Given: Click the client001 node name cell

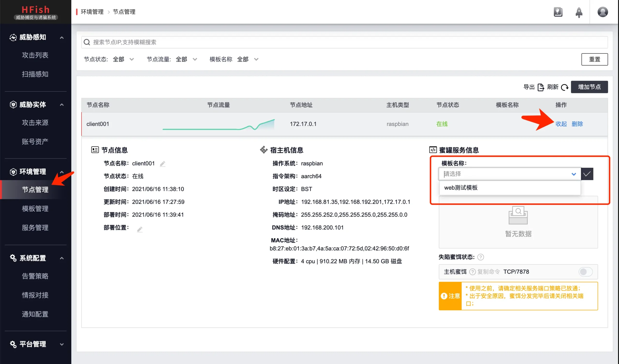Looking at the screenshot, I should (x=98, y=124).
